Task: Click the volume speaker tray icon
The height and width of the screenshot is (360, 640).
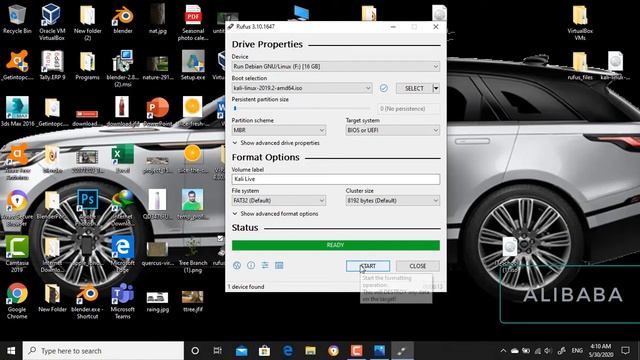Action: [548, 351]
